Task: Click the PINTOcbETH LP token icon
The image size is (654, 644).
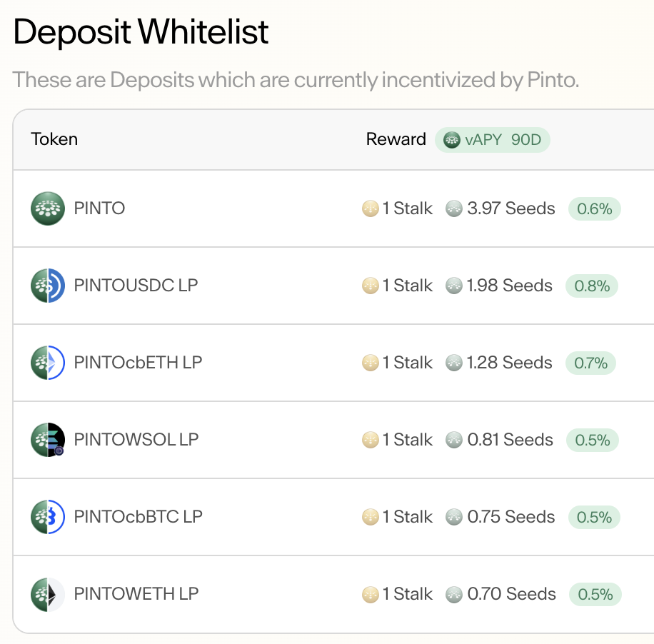Action: coord(48,363)
